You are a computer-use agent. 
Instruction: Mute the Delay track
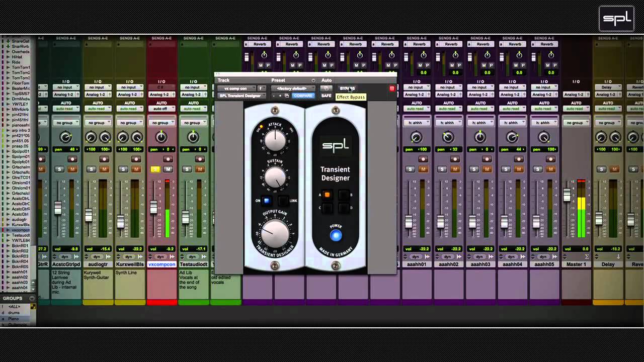pos(615,169)
